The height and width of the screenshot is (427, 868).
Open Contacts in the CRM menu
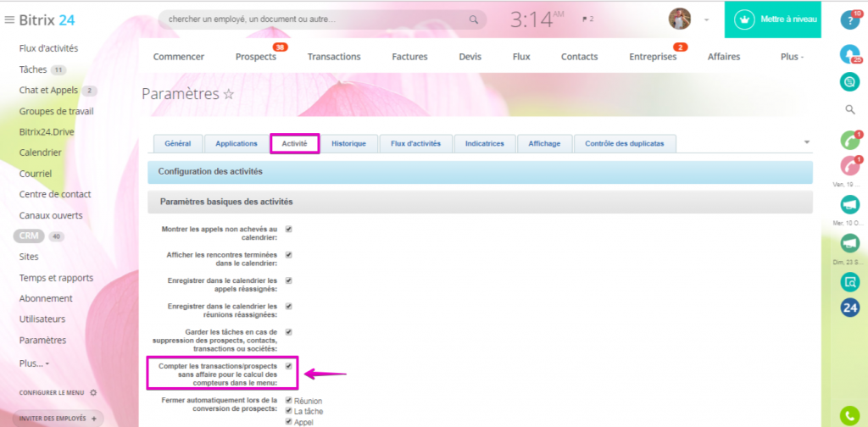pos(580,57)
